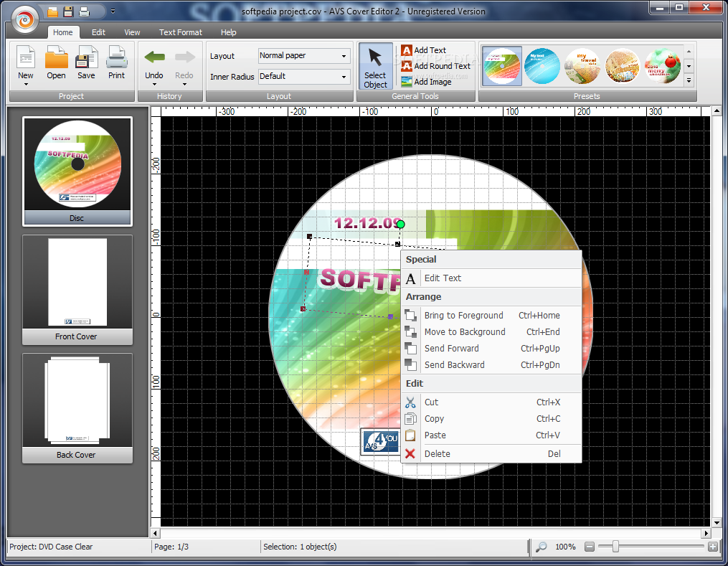Image resolution: width=728 pixels, height=566 pixels.
Task: Click the zoom in plus button
Action: pos(713,547)
